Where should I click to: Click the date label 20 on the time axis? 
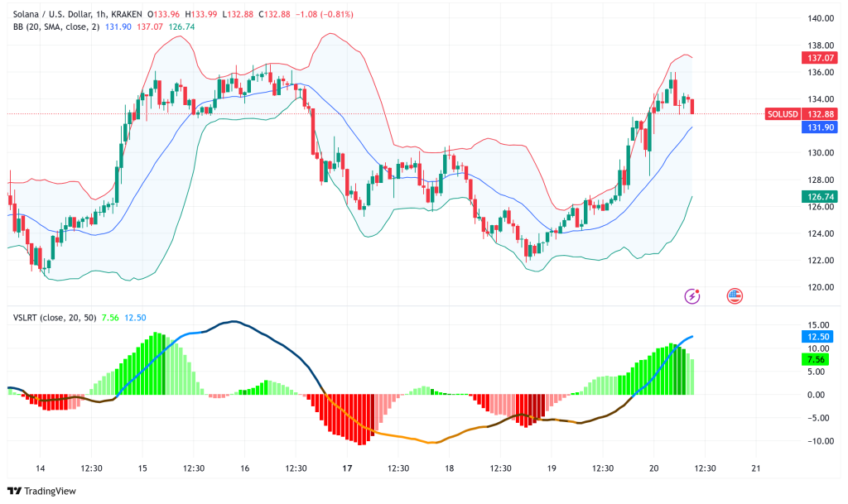tap(654, 468)
